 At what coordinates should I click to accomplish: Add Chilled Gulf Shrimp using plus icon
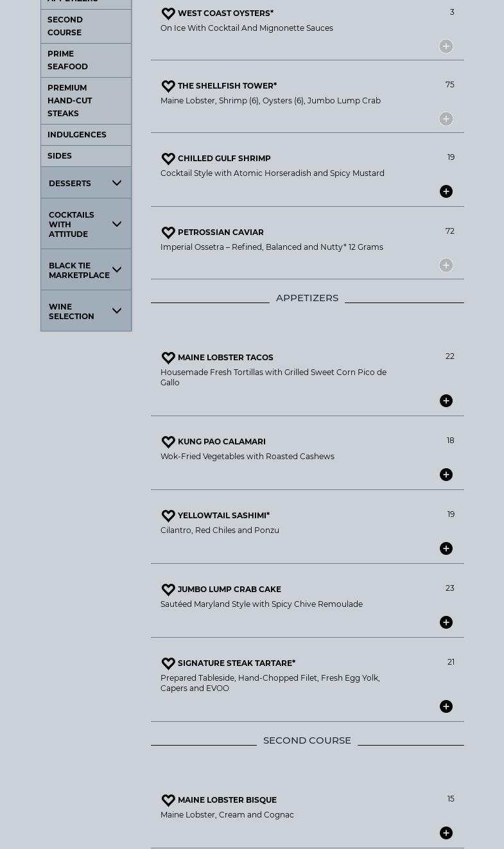tap(446, 191)
